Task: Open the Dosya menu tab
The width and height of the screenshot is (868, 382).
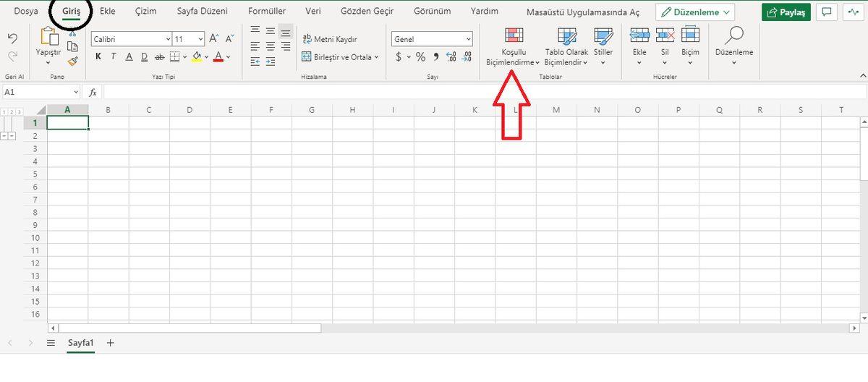Action: click(26, 12)
